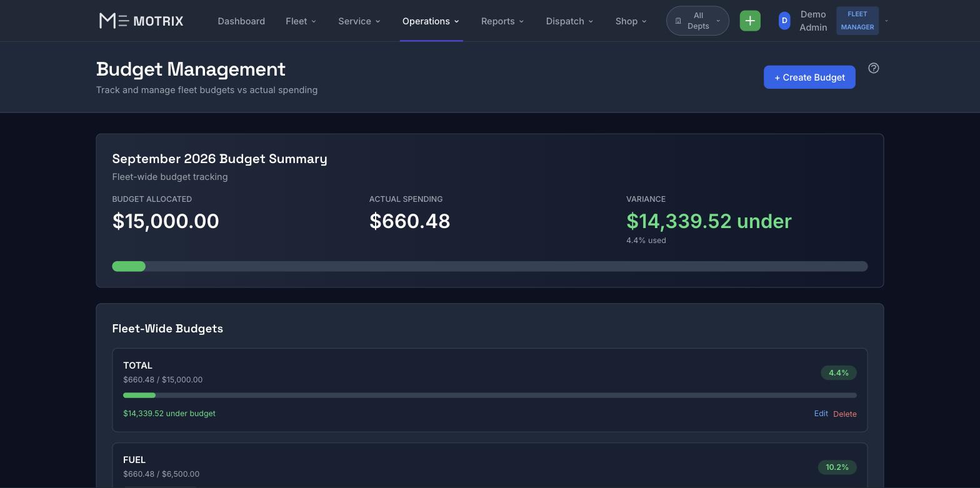Expand the Shop menu
The image size is (980, 488).
pyautogui.click(x=631, y=21)
